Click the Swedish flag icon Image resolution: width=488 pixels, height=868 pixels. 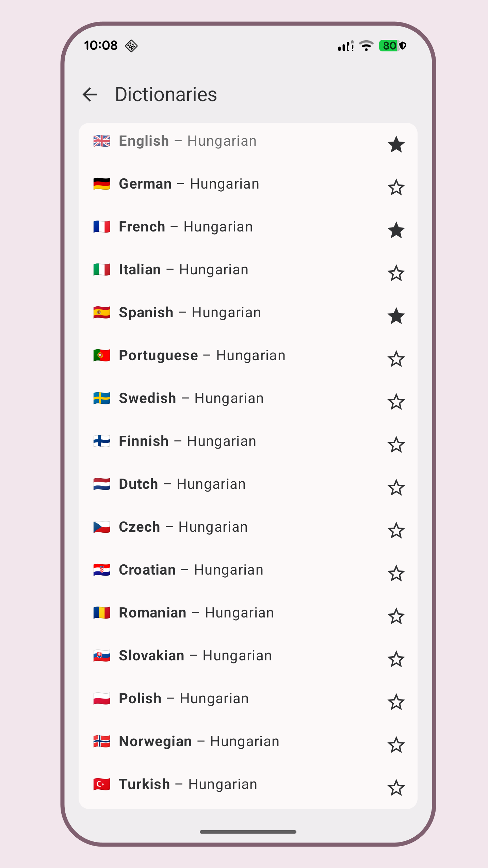click(x=102, y=398)
